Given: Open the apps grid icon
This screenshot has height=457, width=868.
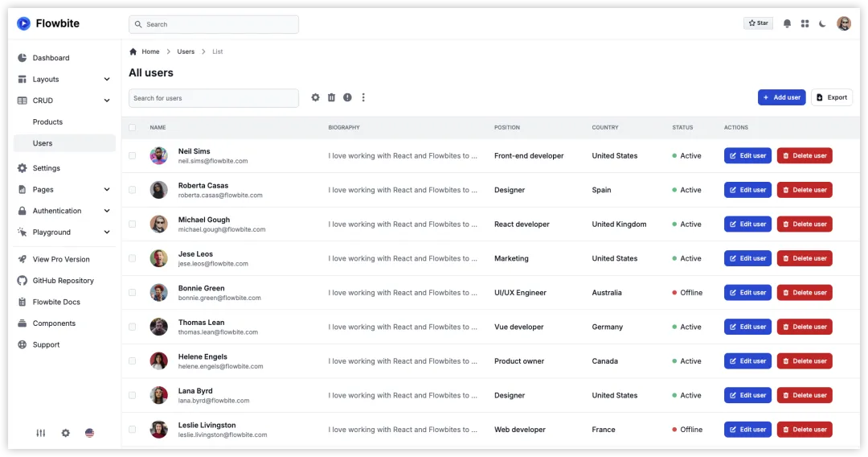Looking at the screenshot, I should point(805,24).
